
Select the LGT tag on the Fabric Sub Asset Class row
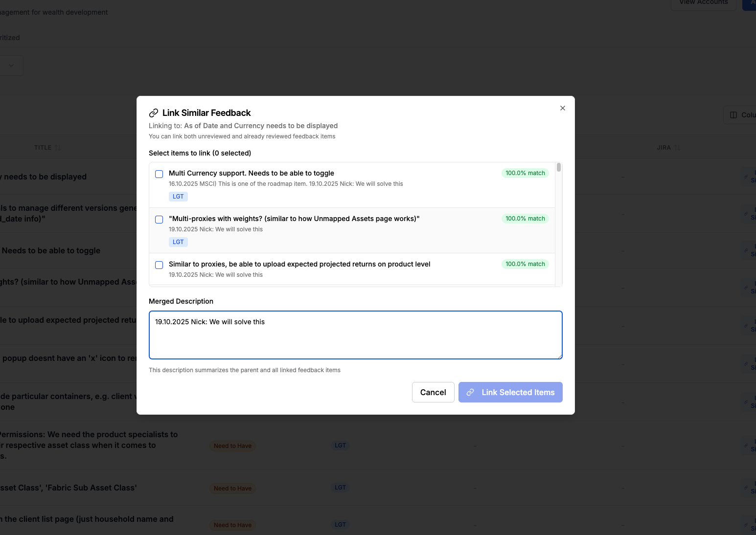tap(340, 487)
